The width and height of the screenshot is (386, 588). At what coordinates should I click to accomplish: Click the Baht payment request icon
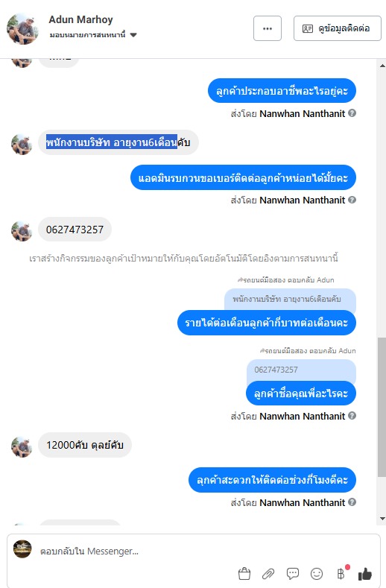(x=341, y=573)
